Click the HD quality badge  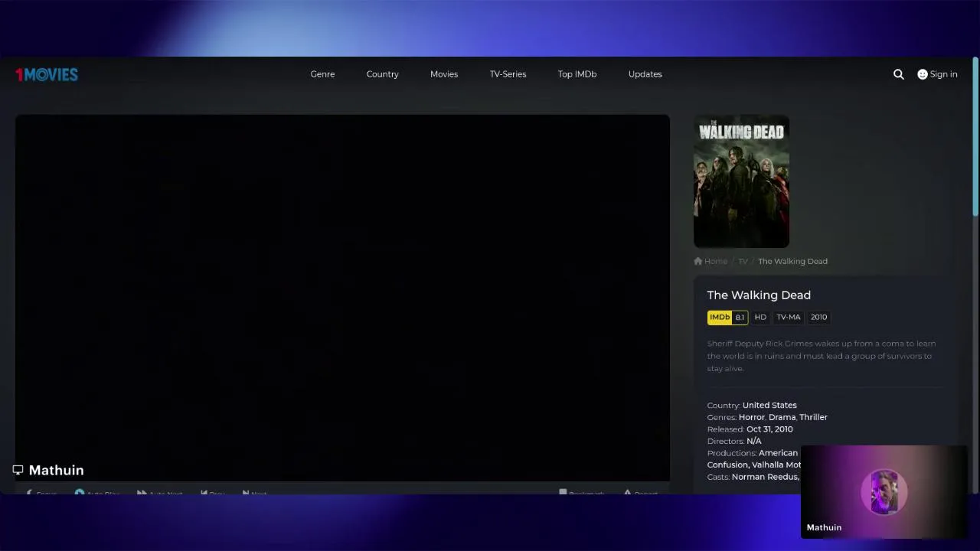760,317
